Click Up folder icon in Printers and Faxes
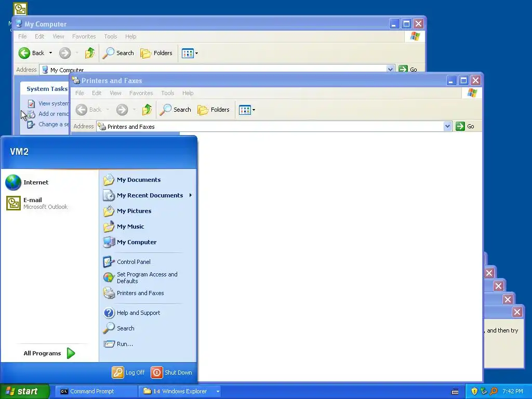 click(x=147, y=110)
